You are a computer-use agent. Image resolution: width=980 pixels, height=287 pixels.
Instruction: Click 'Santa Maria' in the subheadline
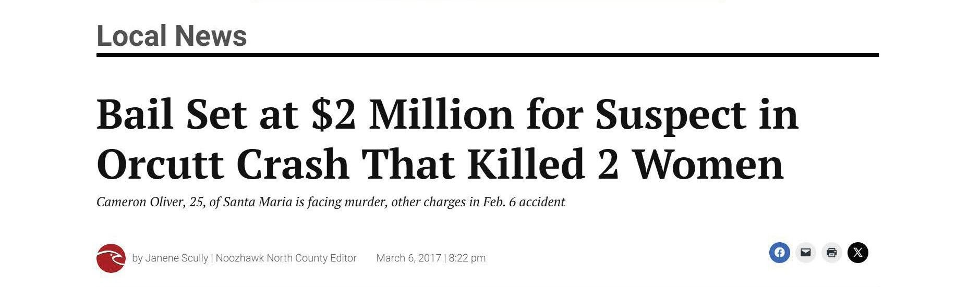tap(257, 202)
